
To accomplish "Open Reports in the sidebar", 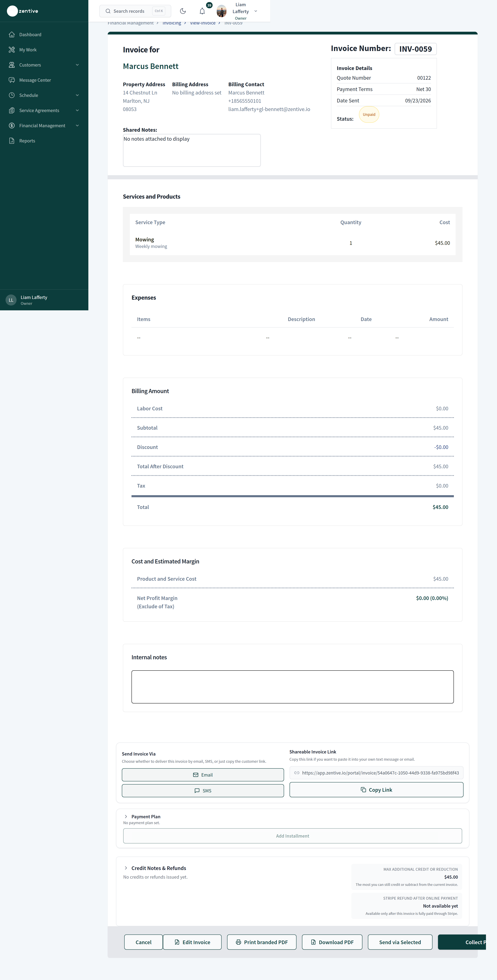I will (x=44, y=141).
